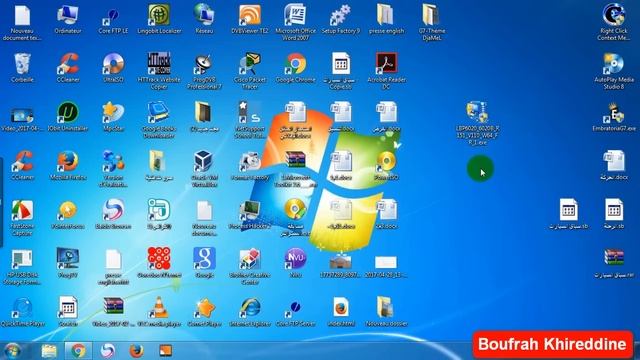Open the Start menu orb
Screen dimensions: 640x360
pos(13,351)
